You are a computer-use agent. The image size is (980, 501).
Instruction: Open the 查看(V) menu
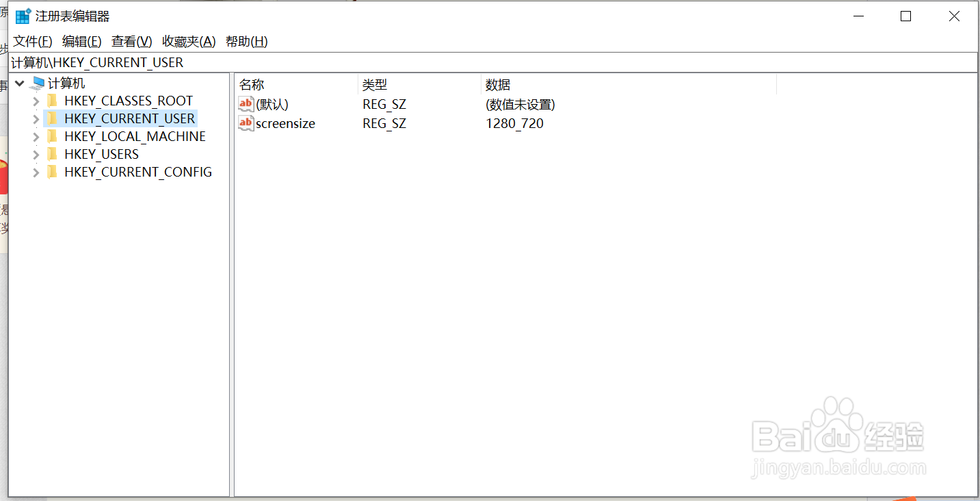pyautogui.click(x=132, y=42)
